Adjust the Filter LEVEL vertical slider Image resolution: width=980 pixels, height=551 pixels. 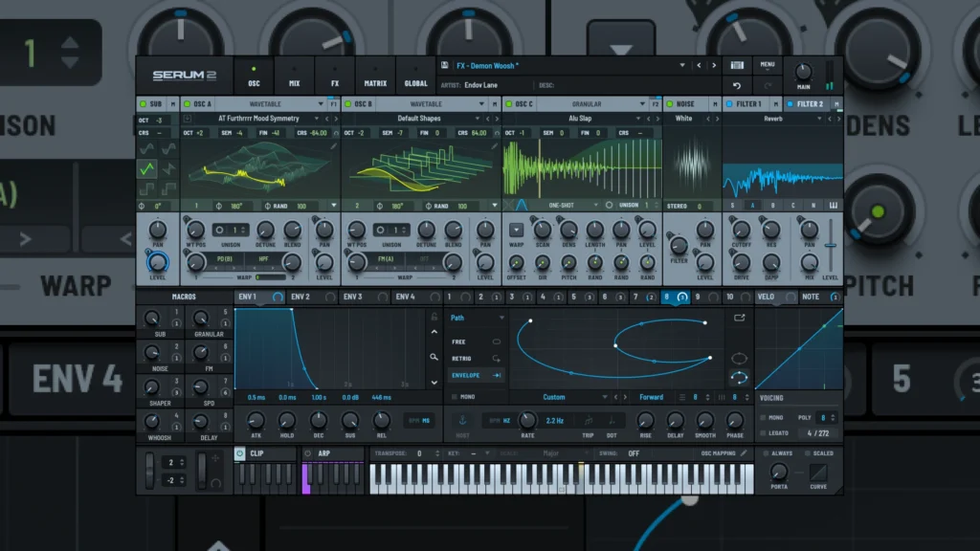[830, 246]
